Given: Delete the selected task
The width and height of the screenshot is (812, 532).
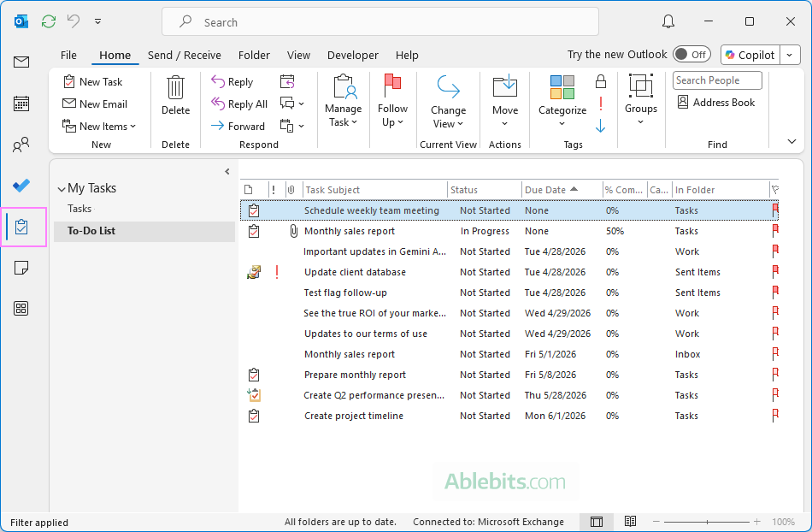Looking at the screenshot, I should [175, 96].
